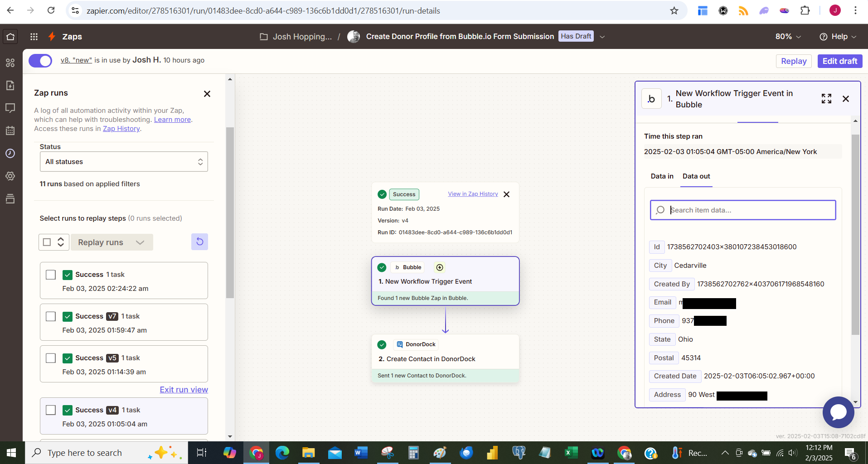Open the select-all stepper arrows
868x464 pixels.
pyautogui.click(x=61, y=242)
